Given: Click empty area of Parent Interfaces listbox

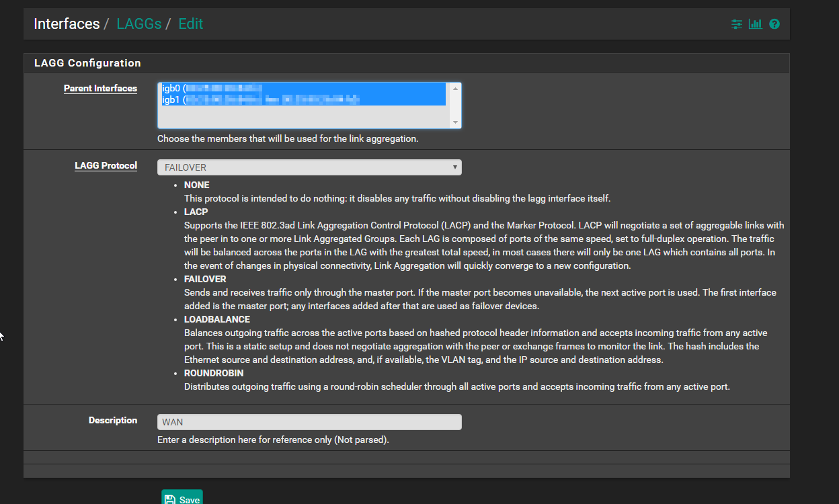Looking at the screenshot, I should coord(303,117).
